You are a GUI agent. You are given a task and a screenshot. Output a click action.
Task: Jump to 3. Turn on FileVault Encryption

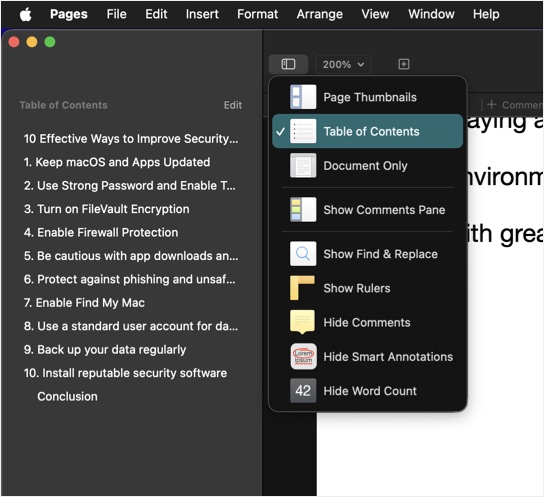(x=107, y=209)
